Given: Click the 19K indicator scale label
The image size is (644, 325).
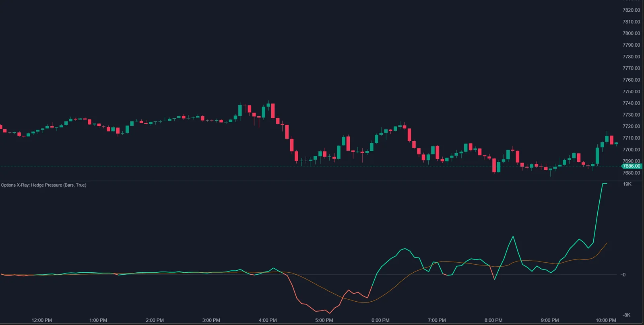Looking at the screenshot, I should [627, 184].
